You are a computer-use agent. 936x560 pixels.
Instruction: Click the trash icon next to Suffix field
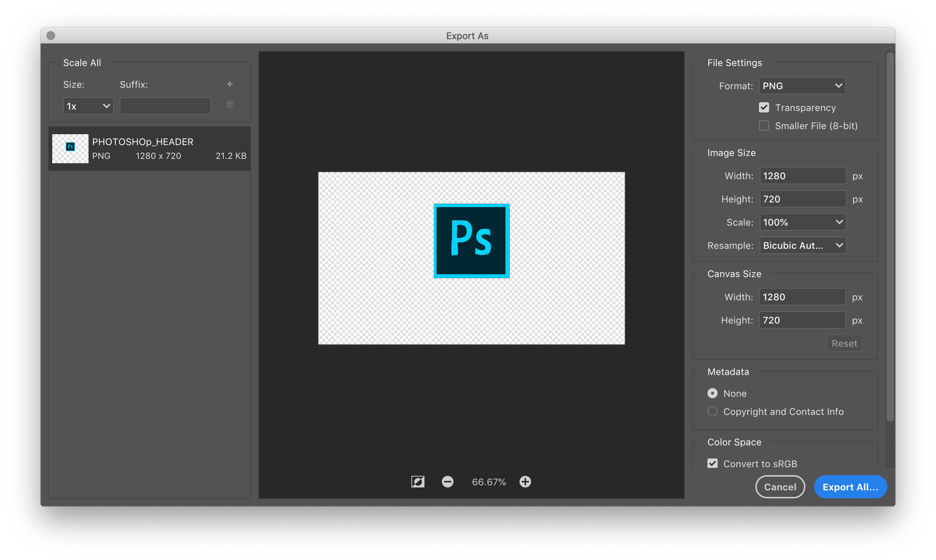[230, 104]
